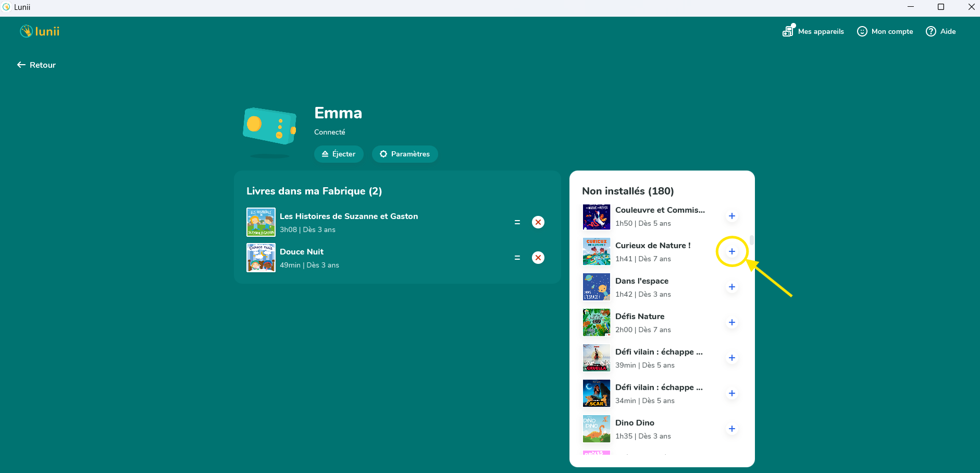Add Défis Nature to the device
Screen dimensions: 980x473
(x=732, y=322)
